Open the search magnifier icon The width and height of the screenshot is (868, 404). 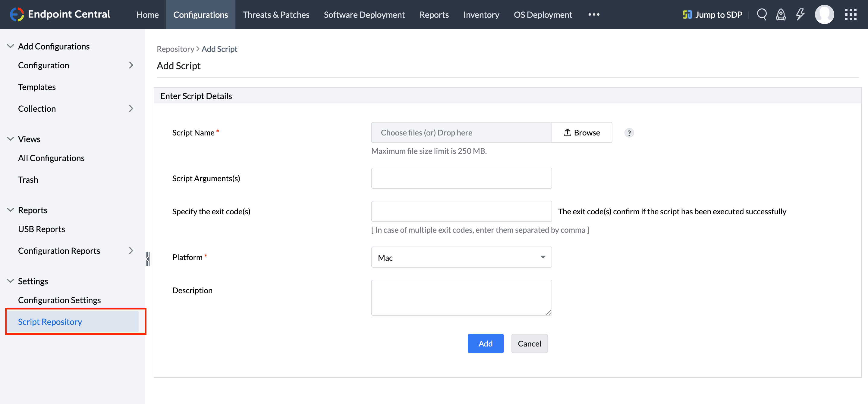(762, 14)
